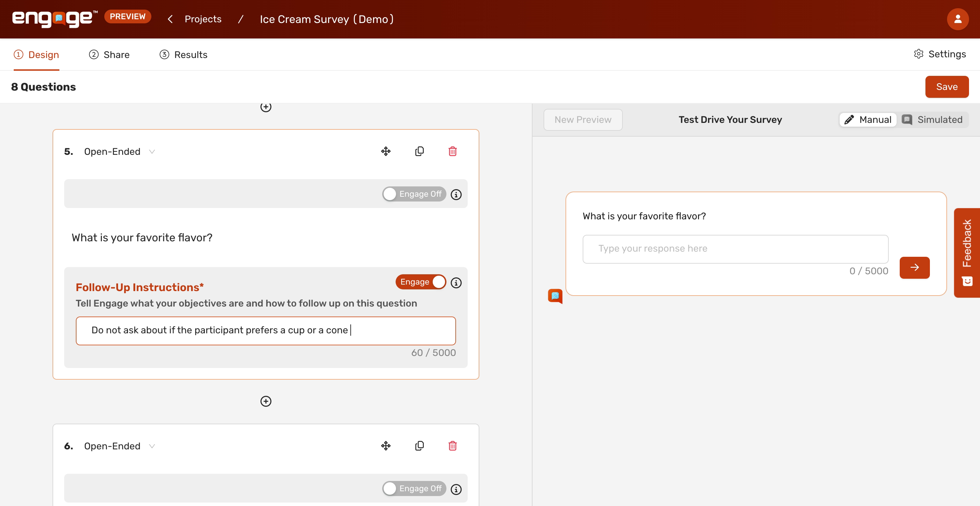This screenshot has height=506, width=980.
Task: Click the Ice Cream Survey (Demo) title
Action: coord(326,19)
